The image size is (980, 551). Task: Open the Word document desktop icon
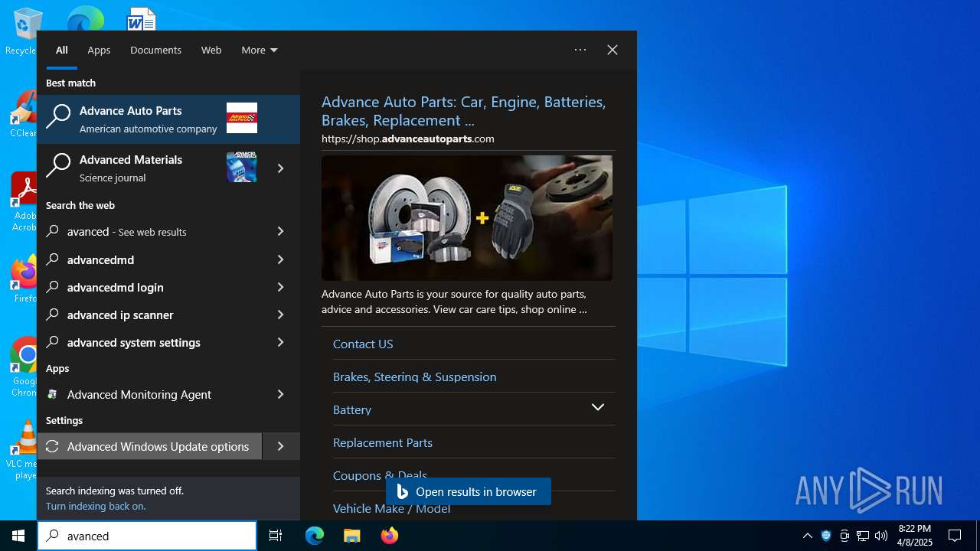coord(142,19)
